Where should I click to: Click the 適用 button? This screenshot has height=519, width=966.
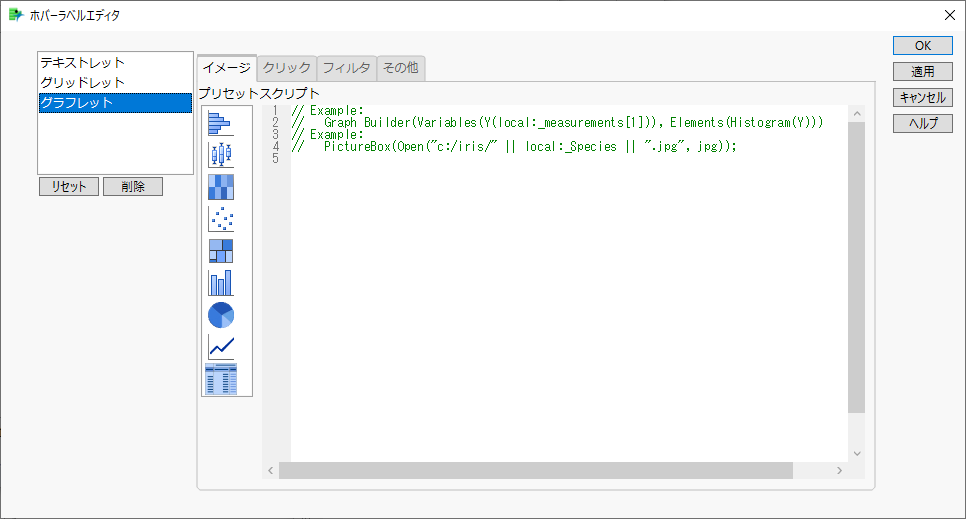(x=923, y=72)
